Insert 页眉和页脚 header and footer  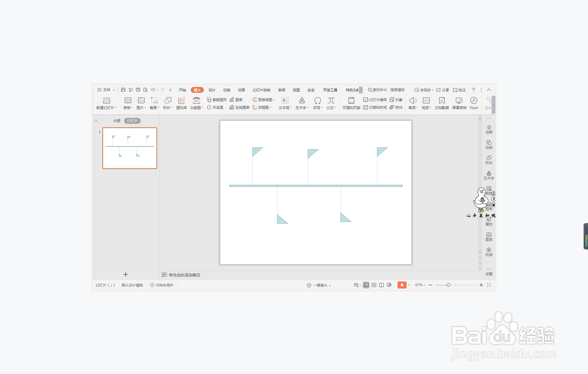coord(351,103)
